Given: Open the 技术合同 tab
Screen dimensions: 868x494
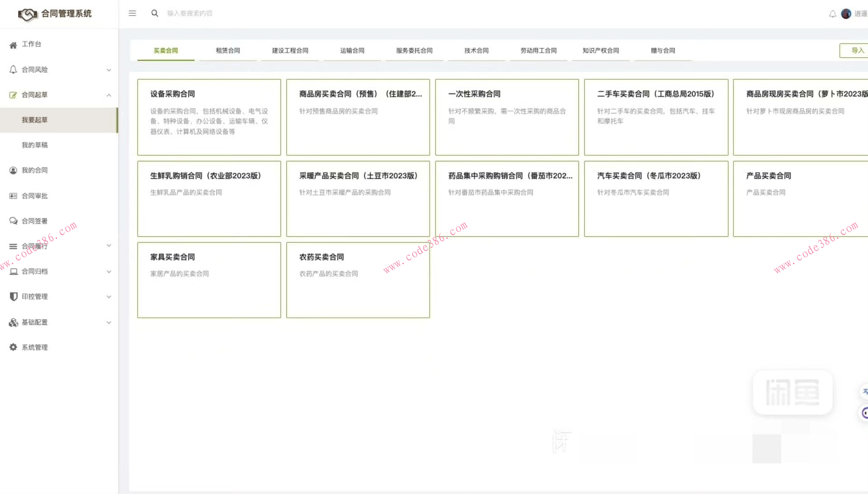Looking at the screenshot, I should pyautogui.click(x=476, y=50).
